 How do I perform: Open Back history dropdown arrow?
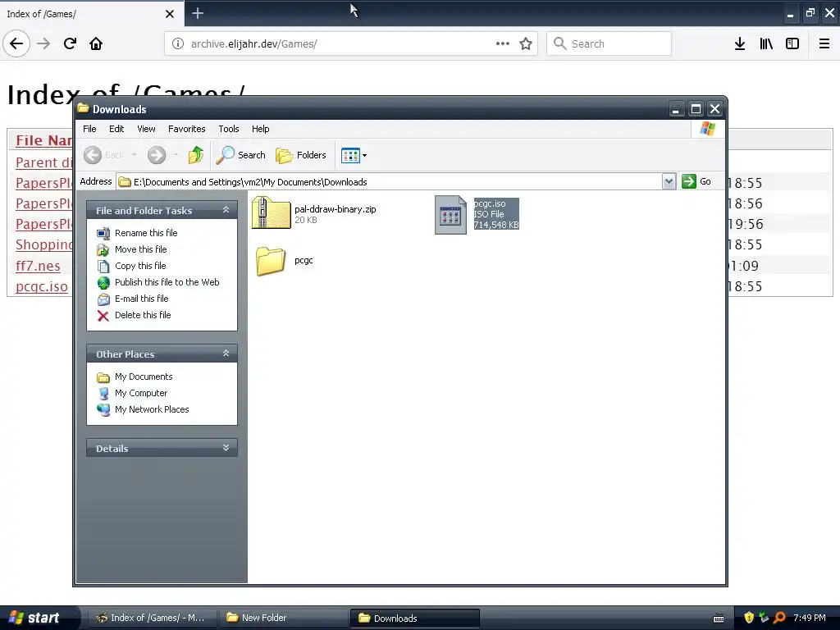tap(134, 155)
